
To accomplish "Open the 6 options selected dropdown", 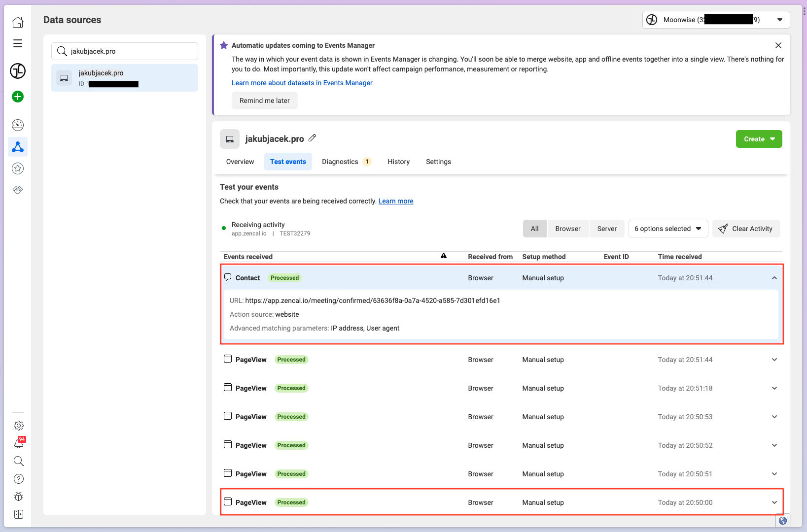I will coord(668,228).
